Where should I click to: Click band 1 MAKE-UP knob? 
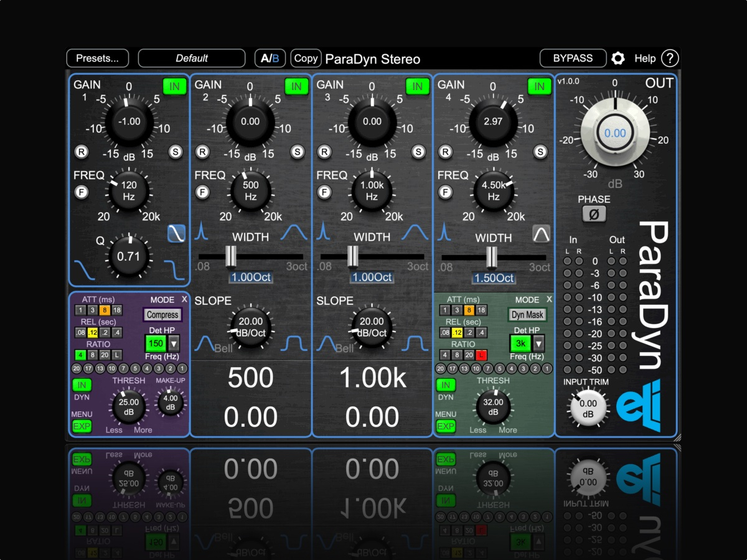170,402
